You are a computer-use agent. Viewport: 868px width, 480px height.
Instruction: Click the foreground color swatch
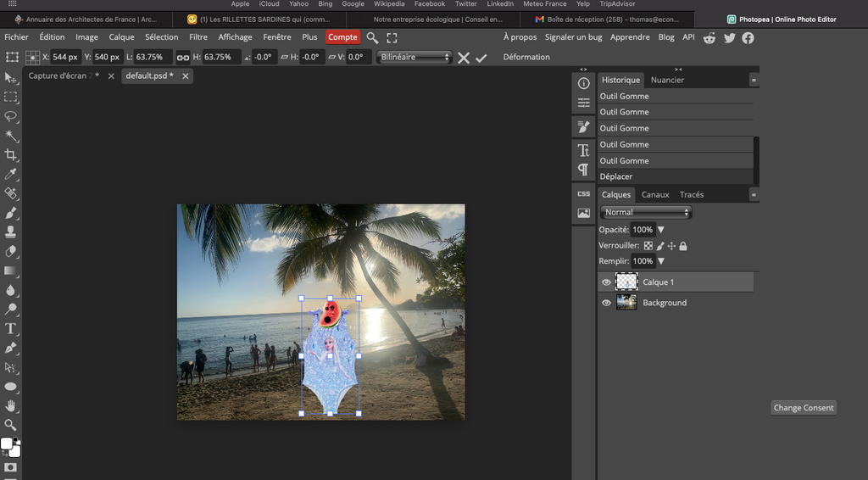[7, 444]
